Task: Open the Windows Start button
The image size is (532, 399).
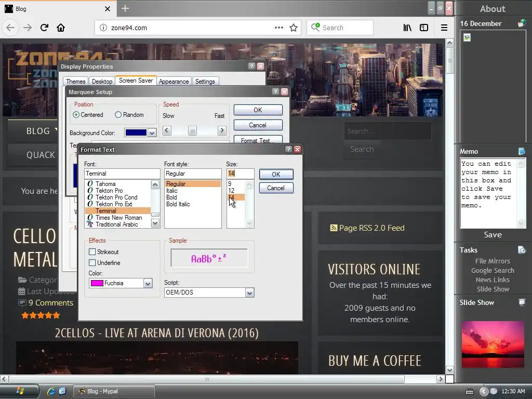Action: click(x=20, y=391)
